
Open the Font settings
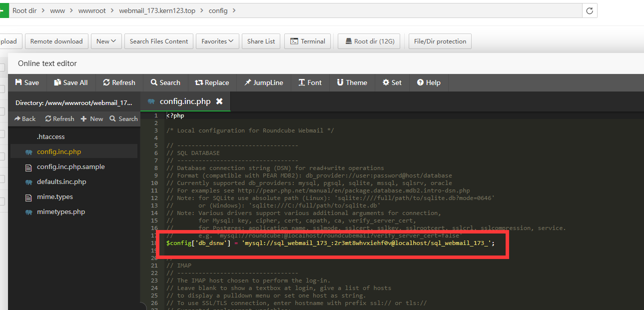[x=310, y=82]
